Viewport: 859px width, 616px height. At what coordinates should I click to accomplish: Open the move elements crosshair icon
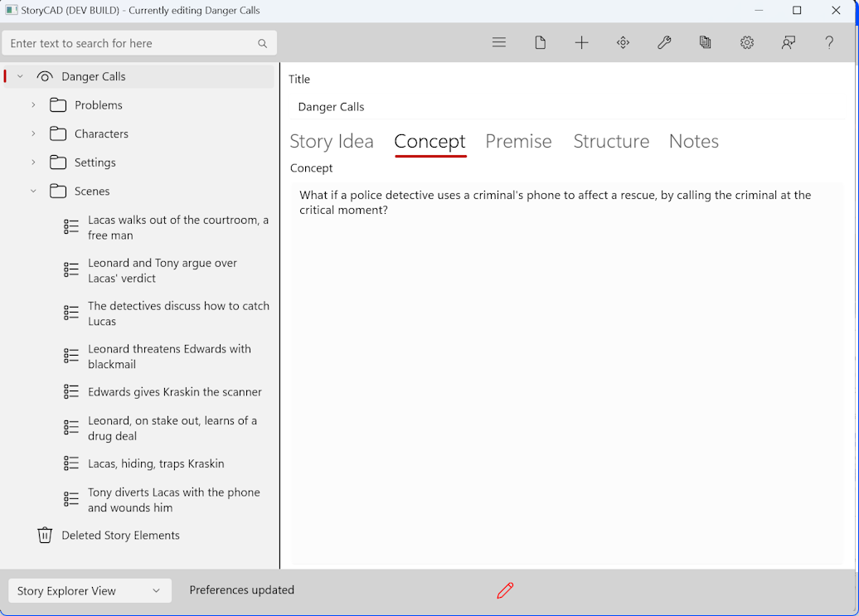coord(623,43)
